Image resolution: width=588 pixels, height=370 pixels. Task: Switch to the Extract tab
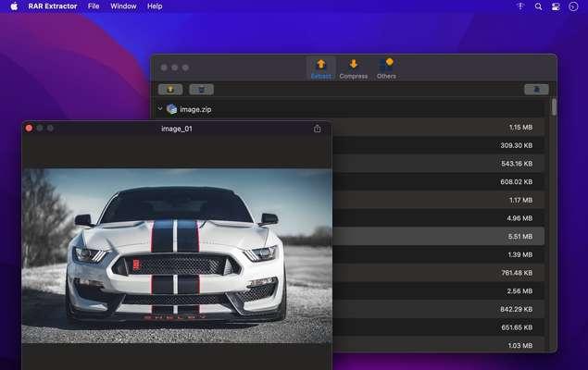321,68
